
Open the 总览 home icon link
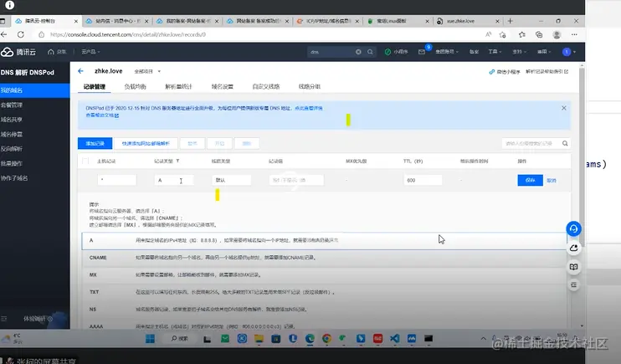(x=57, y=52)
